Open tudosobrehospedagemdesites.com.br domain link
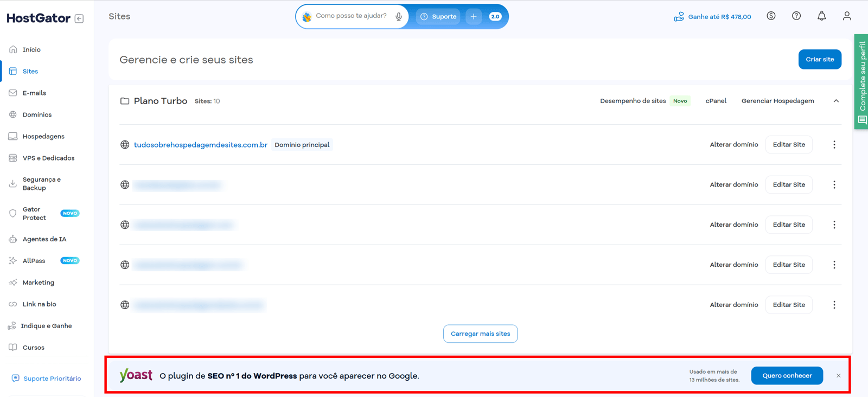The height and width of the screenshot is (397, 868). pyautogui.click(x=200, y=145)
